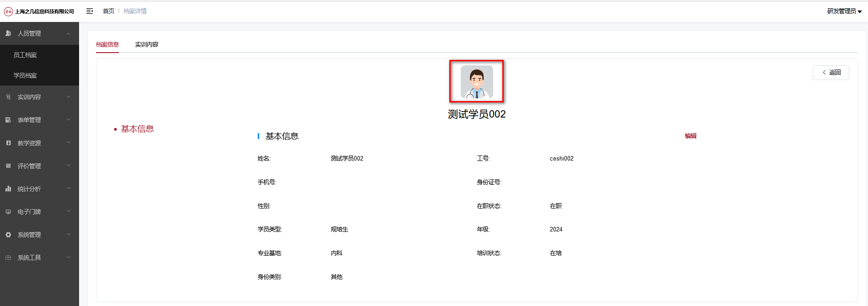
Task: Click the 基本信息 section heading
Action: (x=282, y=136)
